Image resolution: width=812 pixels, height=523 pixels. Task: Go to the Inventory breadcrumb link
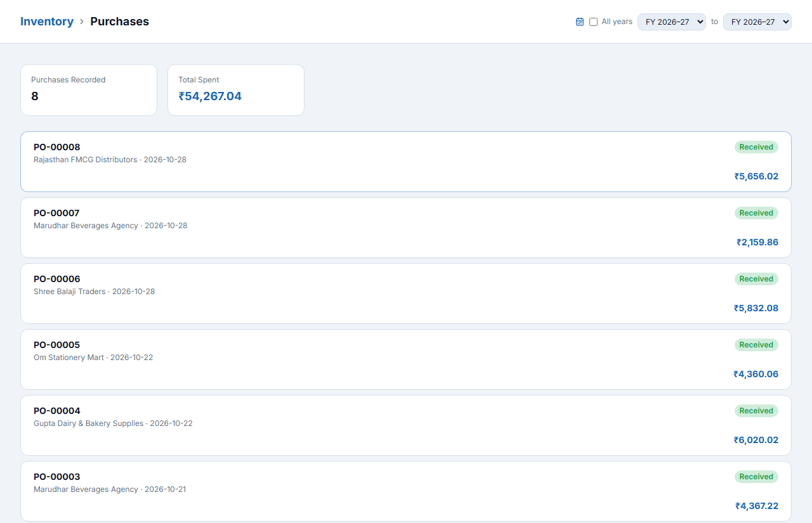47,22
